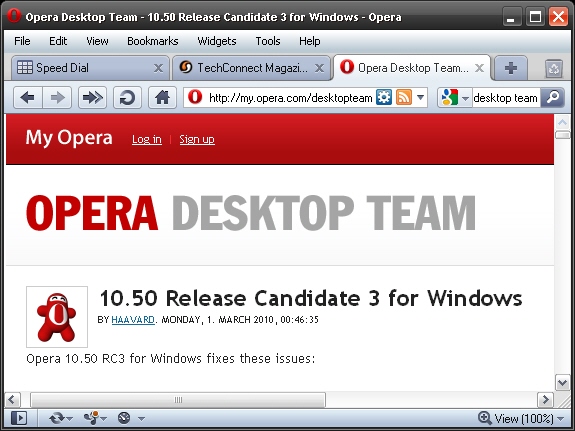
Task: Switch to the TechConnect Magazine tab
Action: click(x=251, y=68)
